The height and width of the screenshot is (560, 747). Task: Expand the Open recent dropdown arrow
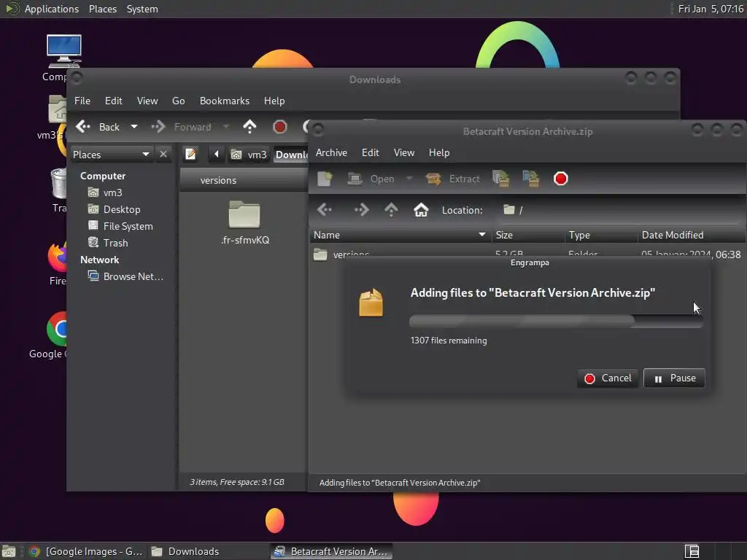pos(409,179)
